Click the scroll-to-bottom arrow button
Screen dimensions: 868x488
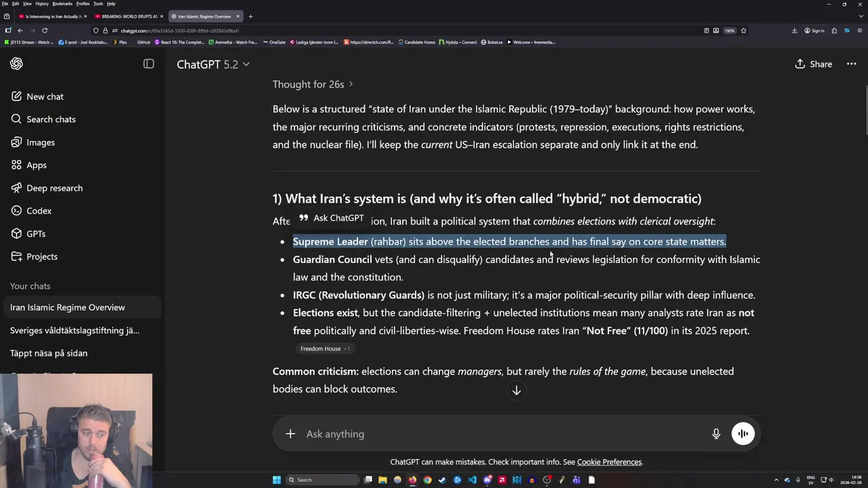(x=516, y=390)
